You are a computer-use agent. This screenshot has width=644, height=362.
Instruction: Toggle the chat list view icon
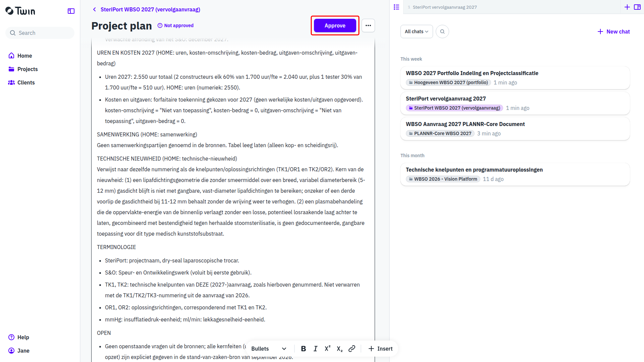pos(396,7)
